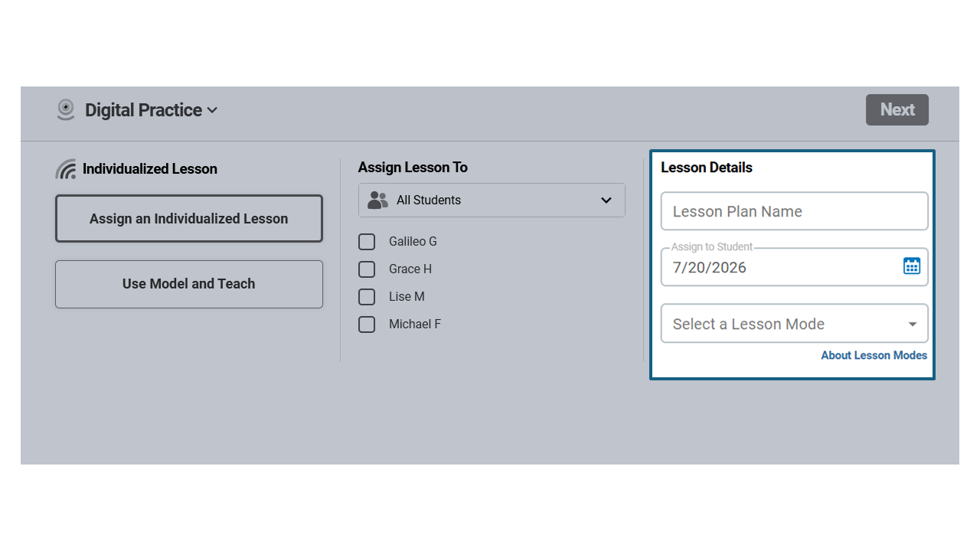This screenshot has height=551, width=980.
Task: Choose Use Model and Teach
Action: [189, 284]
